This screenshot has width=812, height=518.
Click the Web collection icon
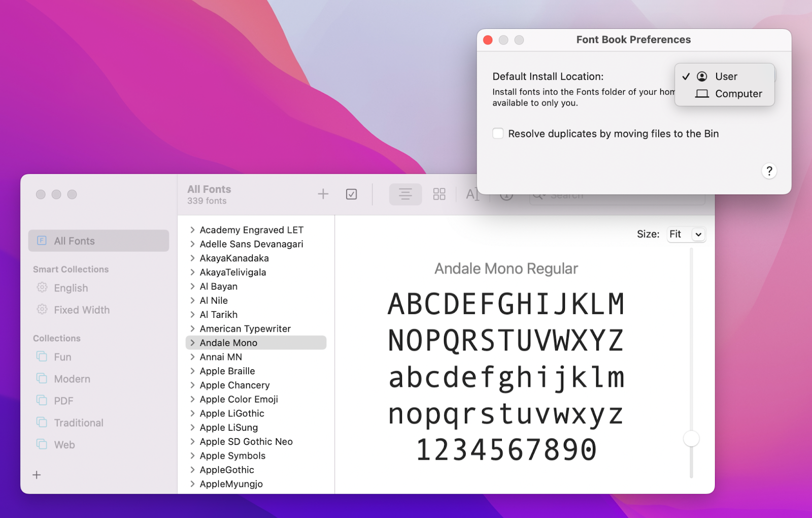click(x=42, y=444)
